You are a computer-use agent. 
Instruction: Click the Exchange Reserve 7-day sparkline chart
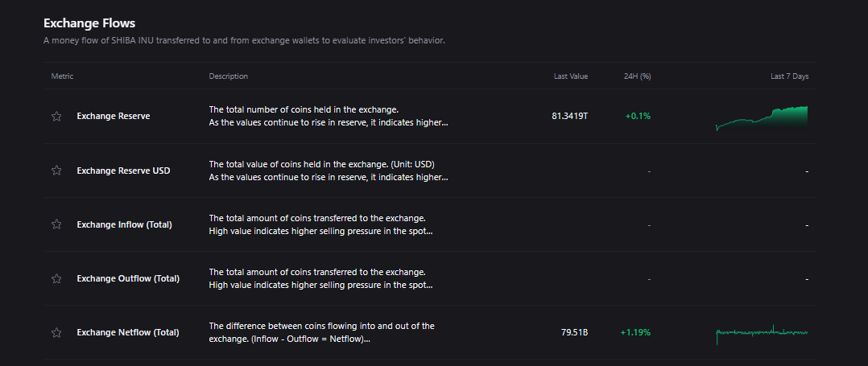761,117
